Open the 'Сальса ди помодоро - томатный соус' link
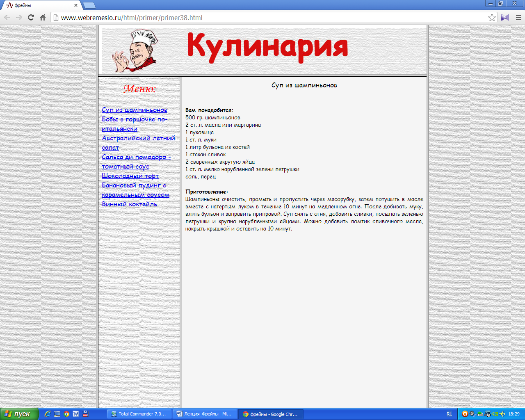The image size is (525, 420). (x=136, y=162)
